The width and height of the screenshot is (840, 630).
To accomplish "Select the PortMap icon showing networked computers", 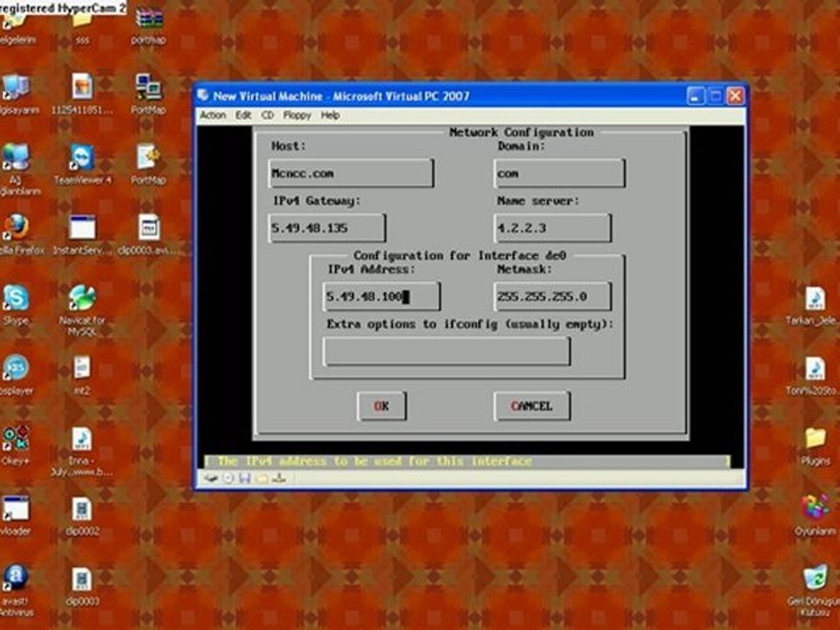I will point(149,87).
